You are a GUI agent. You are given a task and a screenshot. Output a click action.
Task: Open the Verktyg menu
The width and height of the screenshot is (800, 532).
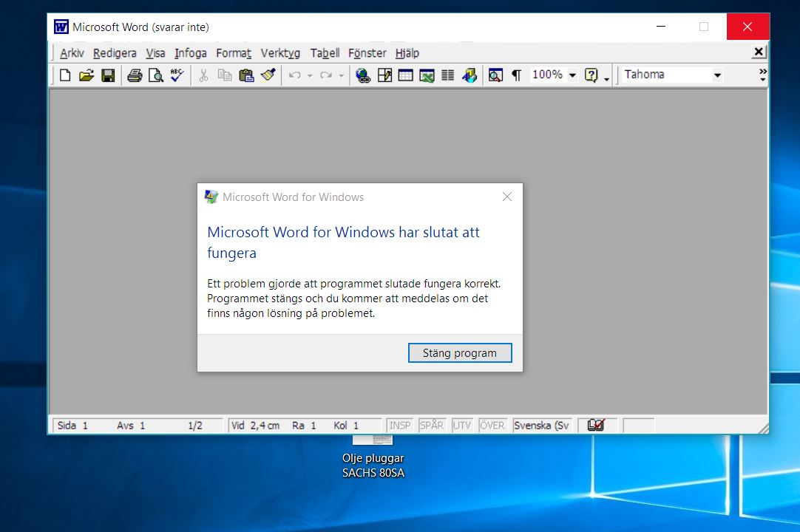pos(280,53)
